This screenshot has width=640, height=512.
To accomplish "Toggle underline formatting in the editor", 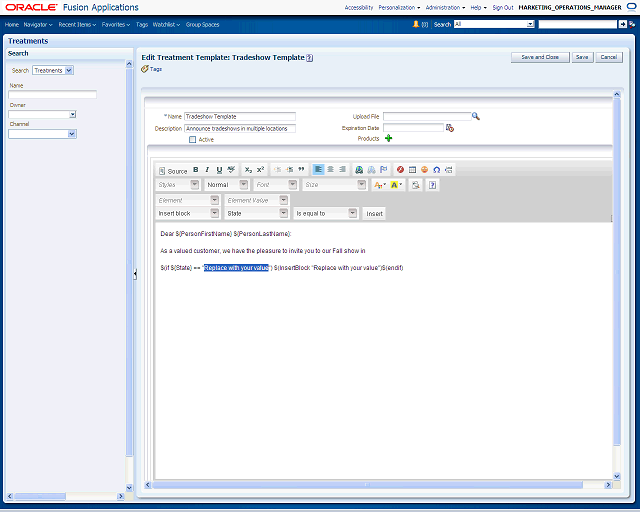I will (219, 170).
